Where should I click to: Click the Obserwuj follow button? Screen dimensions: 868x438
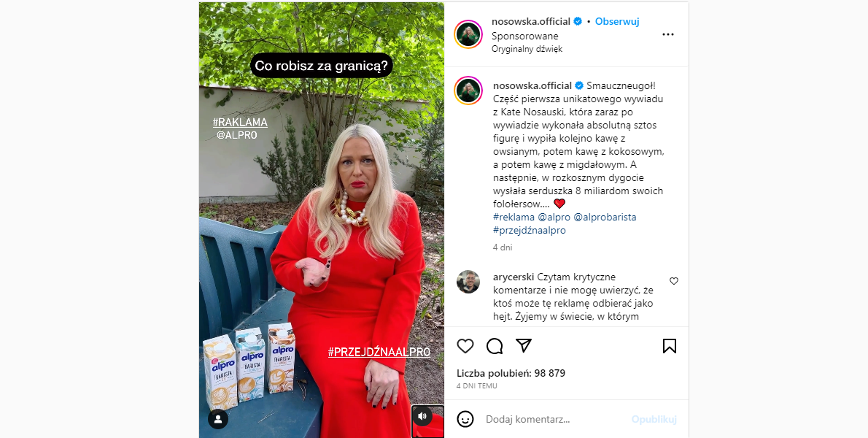click(617, 22)
